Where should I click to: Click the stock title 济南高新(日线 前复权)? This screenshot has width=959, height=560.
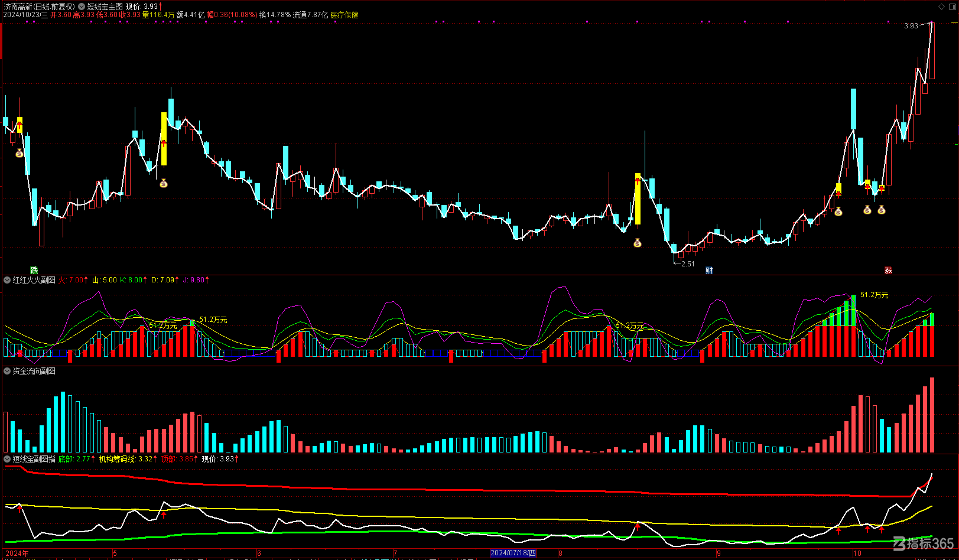click(x=39, y=6)
